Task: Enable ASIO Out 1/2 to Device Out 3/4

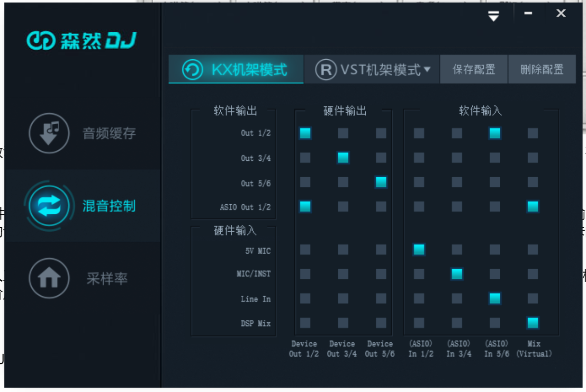Action: [x=343, y=207]
